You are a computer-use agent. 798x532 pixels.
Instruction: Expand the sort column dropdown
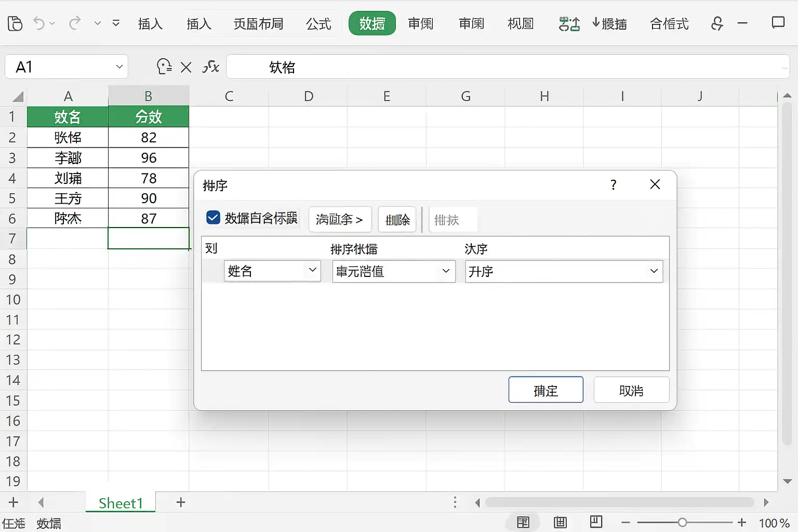[x=312, y=271]
